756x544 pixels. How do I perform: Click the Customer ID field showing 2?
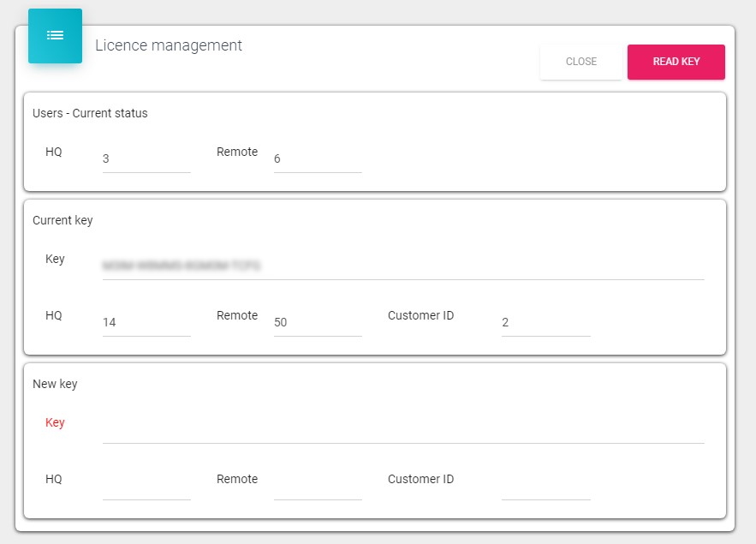coord(545,323)
